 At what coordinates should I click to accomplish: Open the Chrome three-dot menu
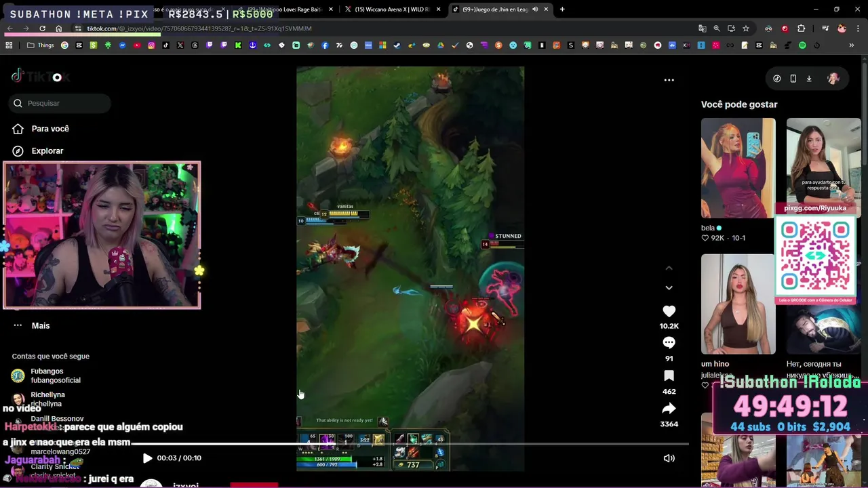point(858,28)
